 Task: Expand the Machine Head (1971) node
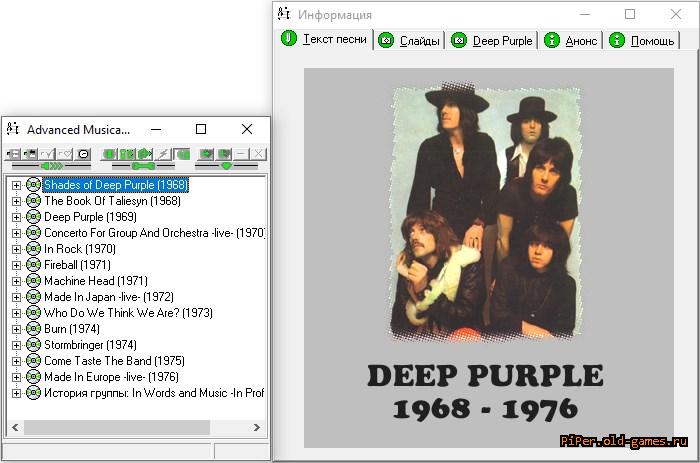16,281
